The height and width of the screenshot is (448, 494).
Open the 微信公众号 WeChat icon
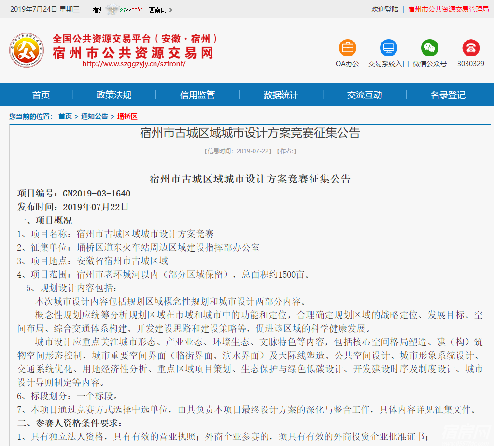coord(430,48)
